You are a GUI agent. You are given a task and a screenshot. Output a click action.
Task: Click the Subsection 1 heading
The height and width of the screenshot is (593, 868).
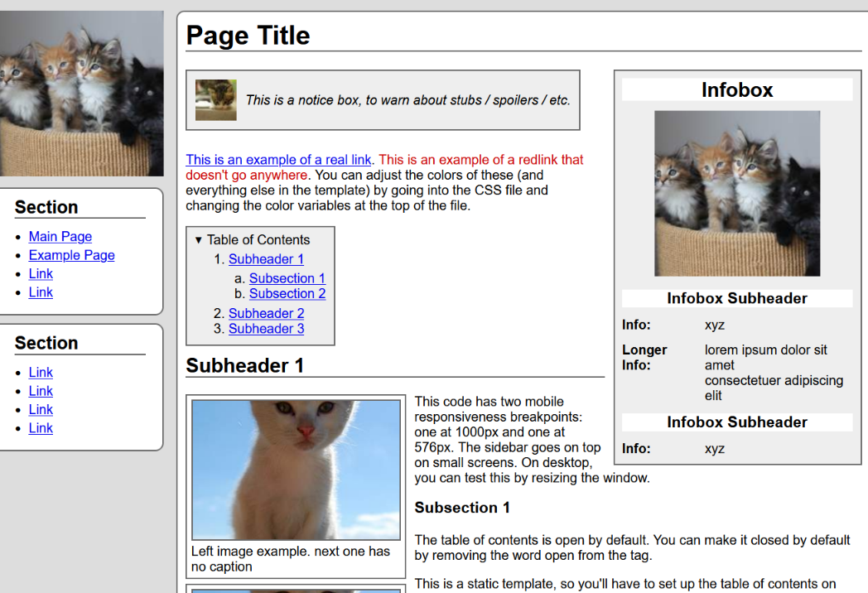462,508
